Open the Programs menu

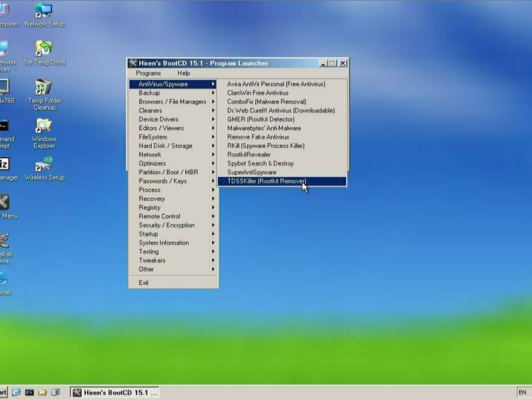148,73
